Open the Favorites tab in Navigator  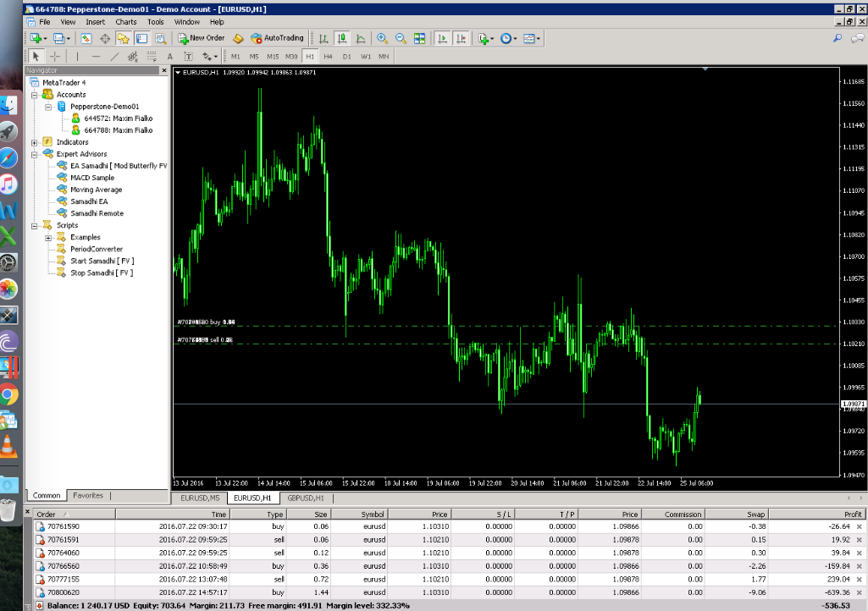point(88,495)
